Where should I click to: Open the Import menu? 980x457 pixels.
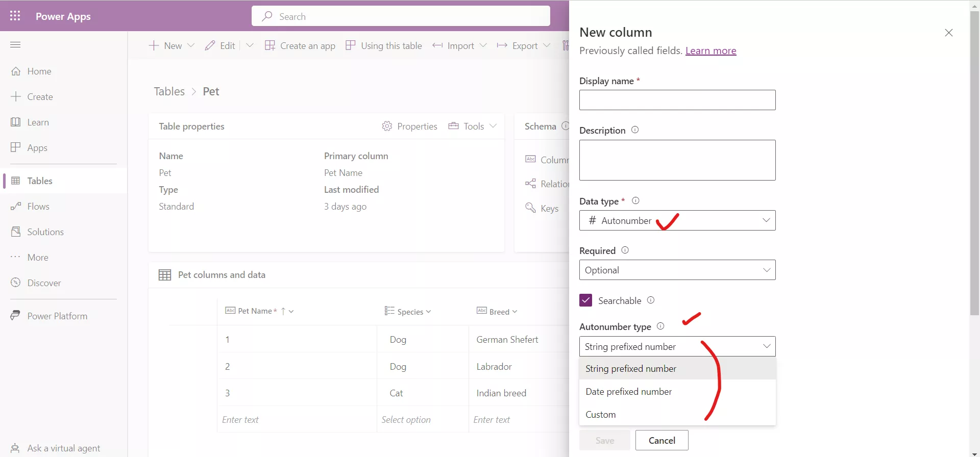click(x=459, y=46)
